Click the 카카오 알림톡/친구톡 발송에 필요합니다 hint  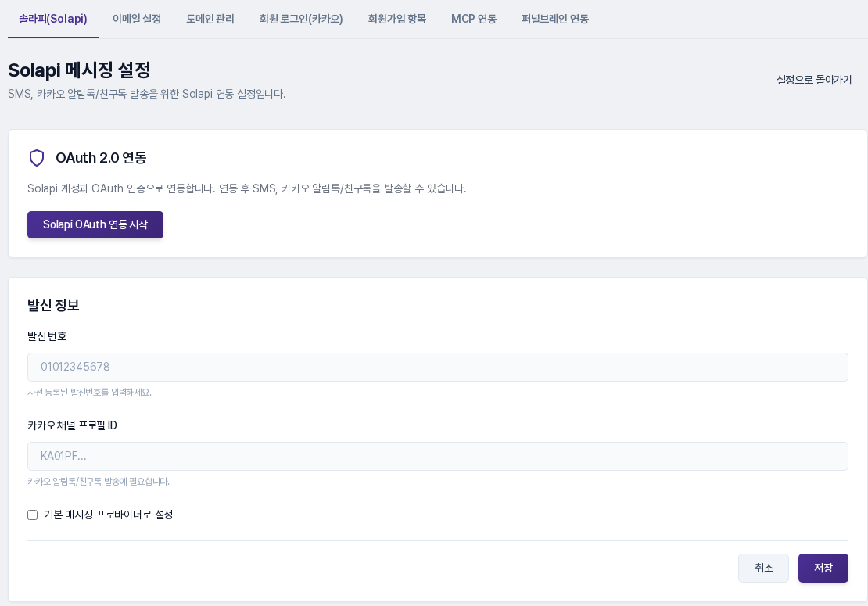click(x=99, y=482)
